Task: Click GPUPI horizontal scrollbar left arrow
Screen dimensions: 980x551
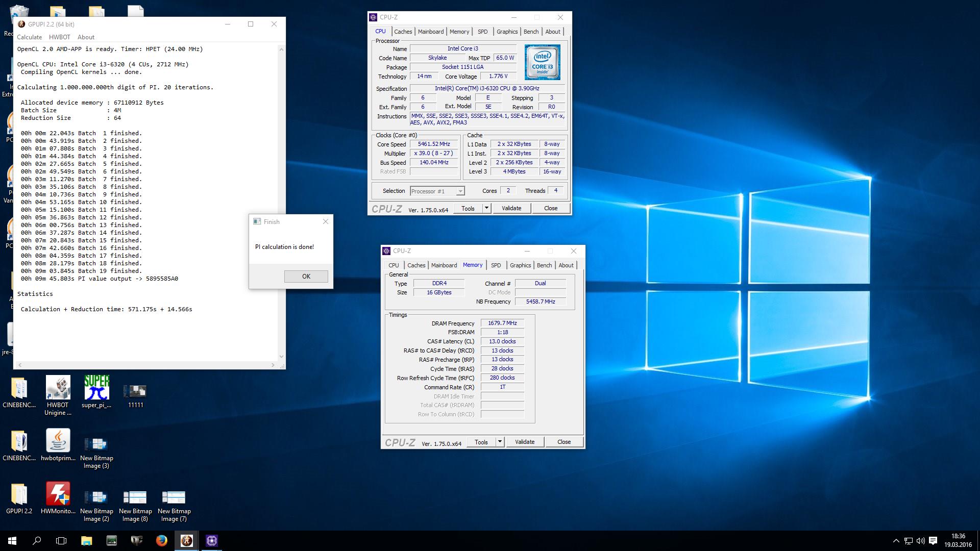Action: pyautogui.click(x=20, y=365)
